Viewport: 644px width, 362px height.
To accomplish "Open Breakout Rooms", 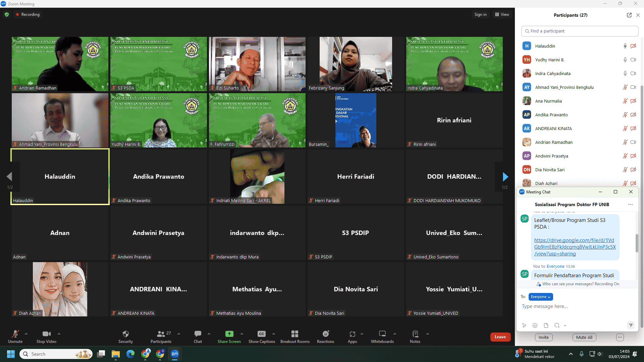I will pos(295,337).
